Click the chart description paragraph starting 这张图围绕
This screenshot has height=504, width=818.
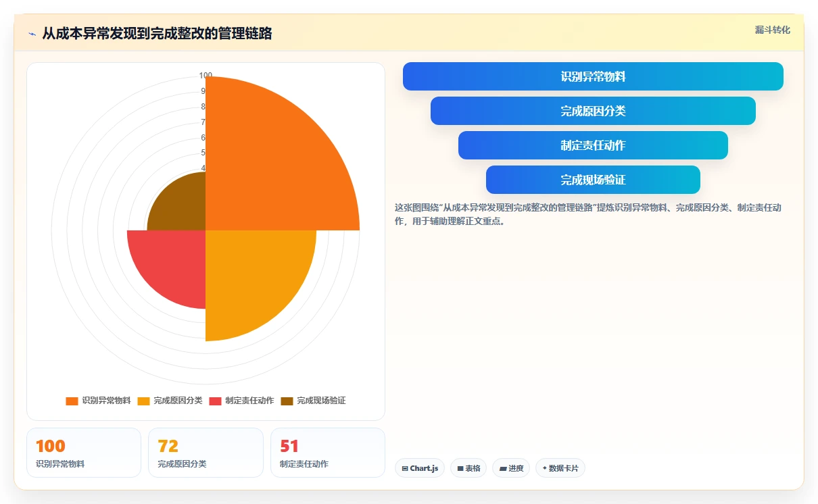[x=588, y=214]
